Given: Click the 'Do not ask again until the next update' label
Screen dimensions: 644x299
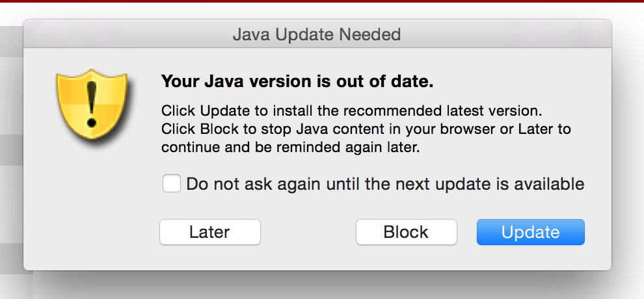Looking at the screenshot, I should coord(384,184).
